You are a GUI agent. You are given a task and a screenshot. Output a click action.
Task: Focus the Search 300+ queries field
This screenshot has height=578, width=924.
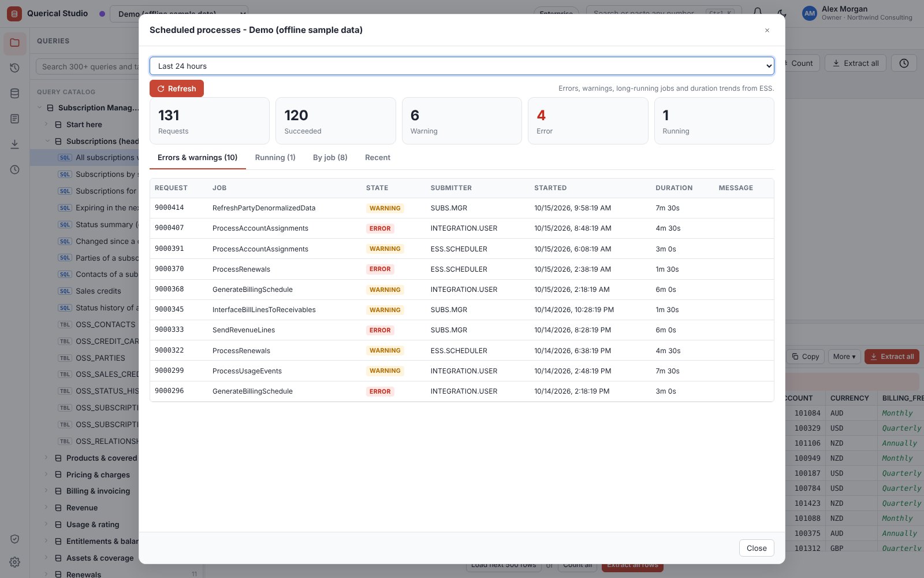point(88,66)
